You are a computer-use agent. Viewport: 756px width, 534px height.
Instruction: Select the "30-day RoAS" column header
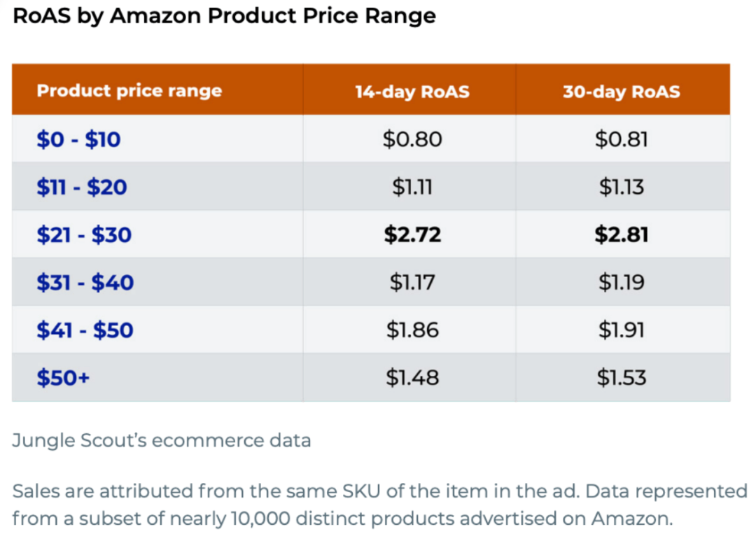(621, 92)
